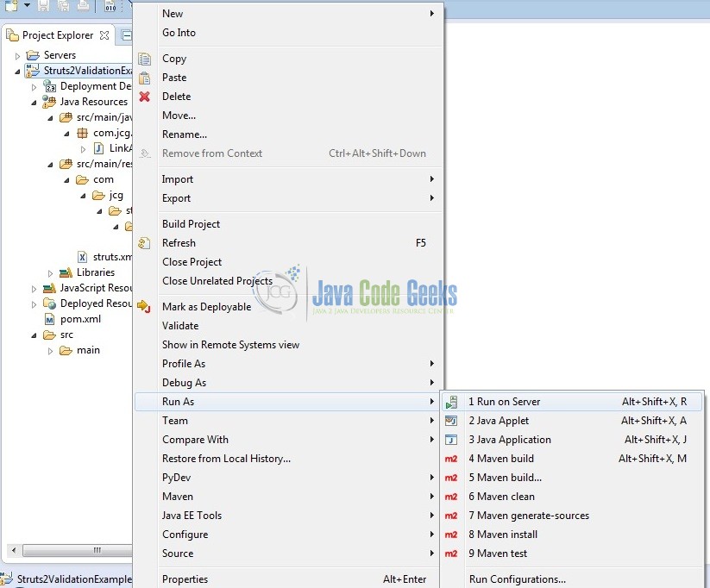Click the m2 icon beside Maven build

coord(450,459)
